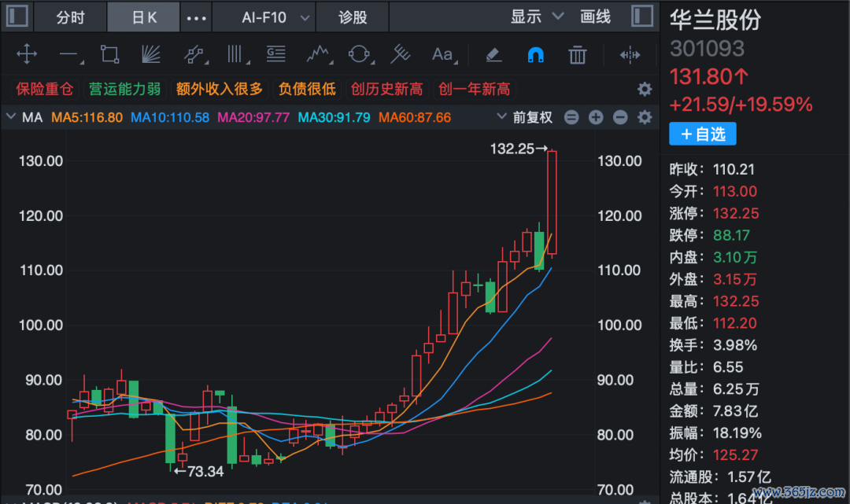The height and width of the screenshot is (504, 850).
Task: Select the measuring ruler tool
Action: 400,54
